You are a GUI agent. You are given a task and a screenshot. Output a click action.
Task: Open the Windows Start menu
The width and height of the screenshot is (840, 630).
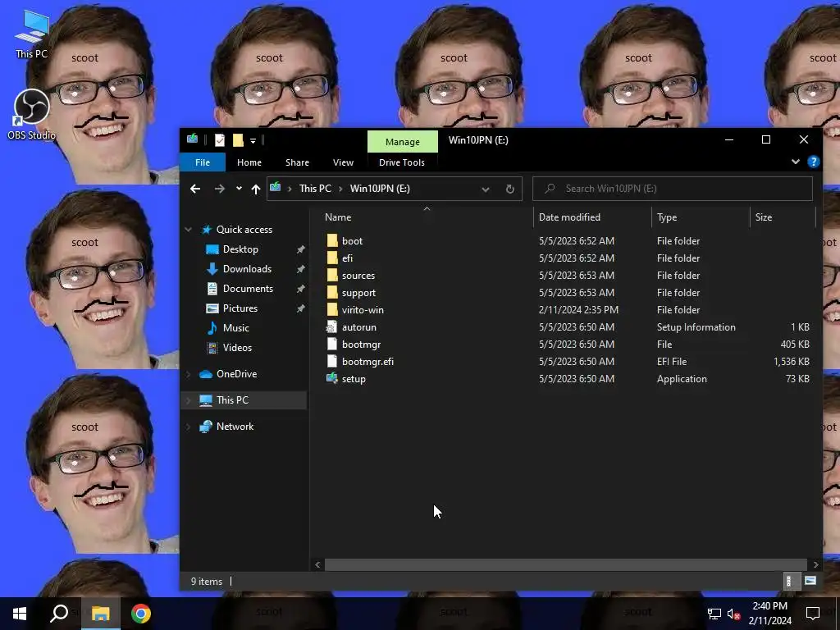click(x=20, y=614)
